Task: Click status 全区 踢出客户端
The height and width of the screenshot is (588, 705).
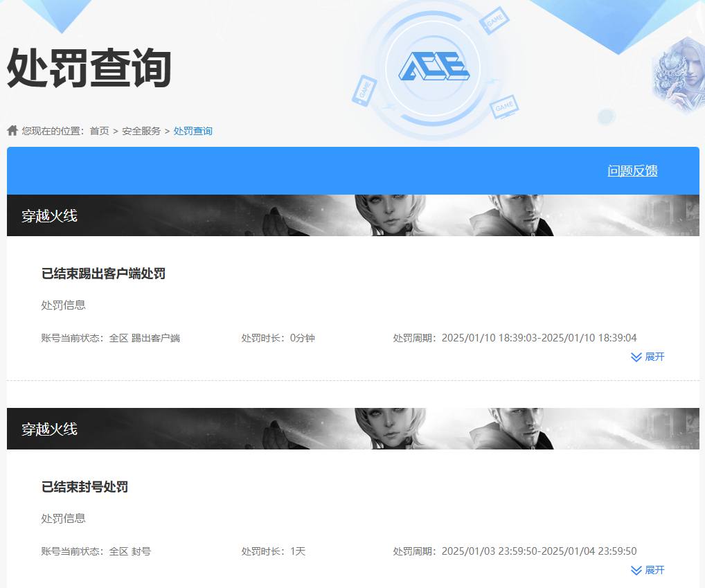Action: pos(144,338)
